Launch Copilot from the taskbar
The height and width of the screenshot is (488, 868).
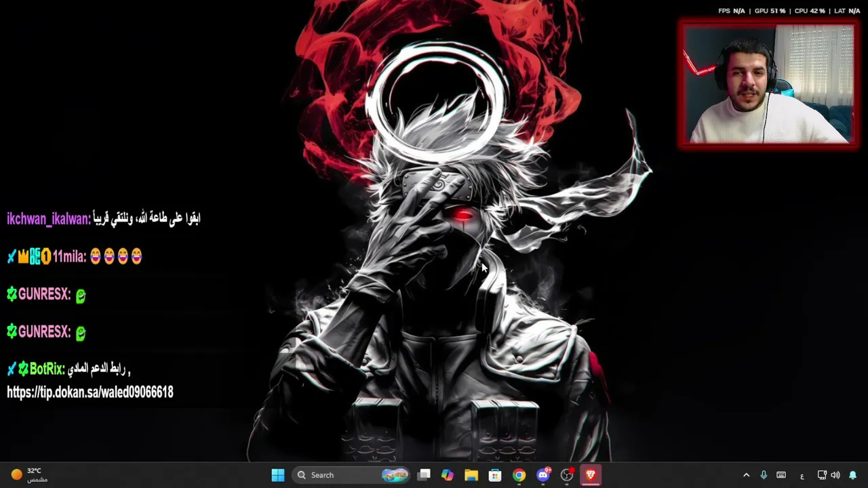pos(448,475)
